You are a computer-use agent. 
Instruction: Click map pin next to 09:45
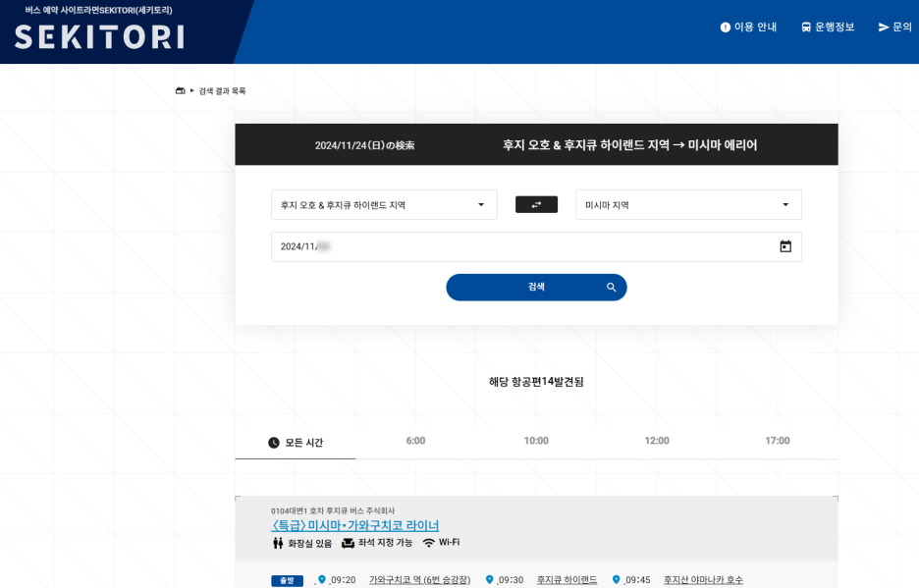(616, 579)
